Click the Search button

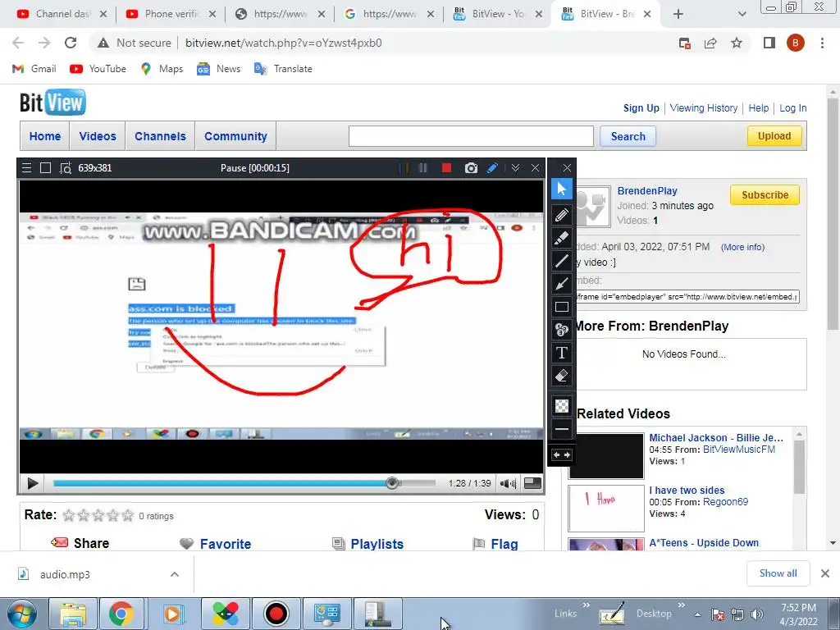(x=628, y=136)
